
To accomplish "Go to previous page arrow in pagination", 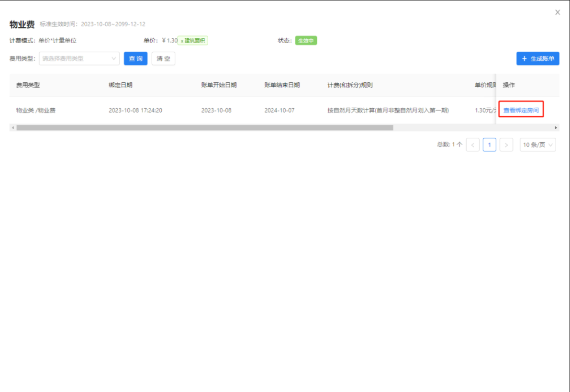I will pyautogui.click(x=472, y=145).
